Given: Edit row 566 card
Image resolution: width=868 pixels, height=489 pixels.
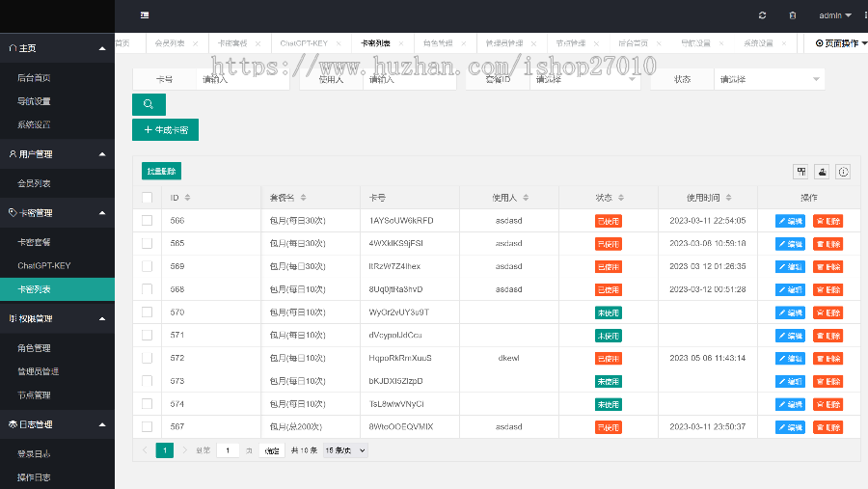Looking at the screenshot, I should [x=790, y=221].
